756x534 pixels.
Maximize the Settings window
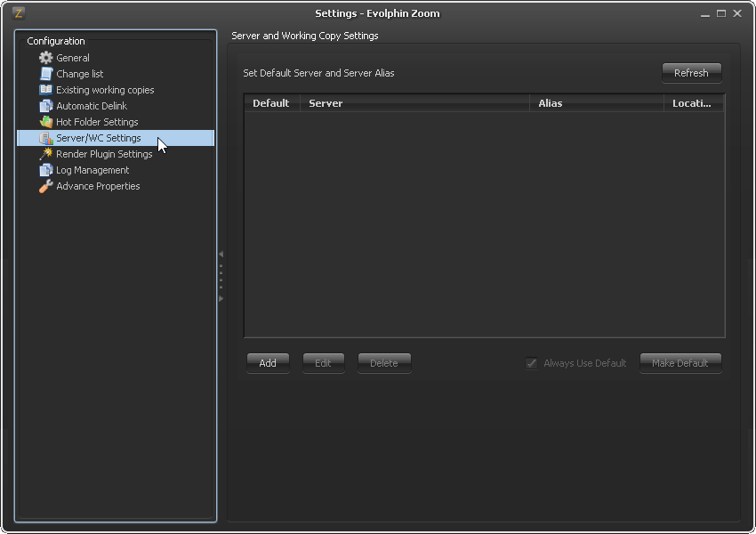coord(721,13)
